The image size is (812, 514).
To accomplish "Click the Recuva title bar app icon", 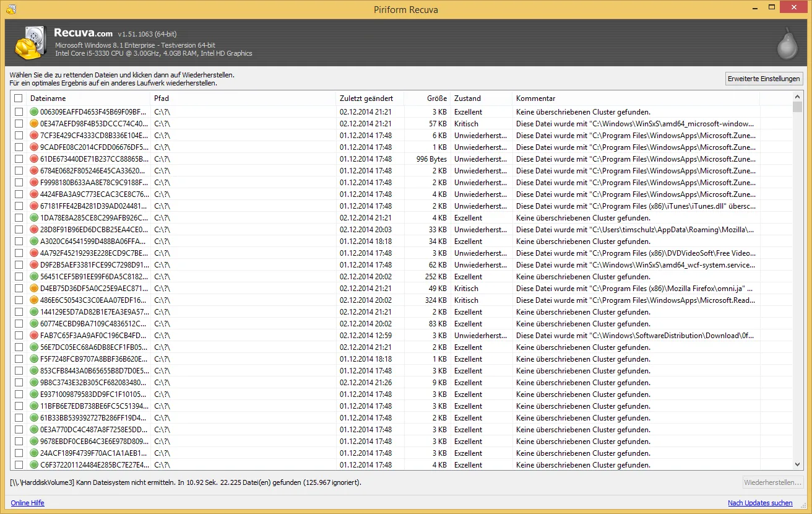I will (x=11, y=9).
